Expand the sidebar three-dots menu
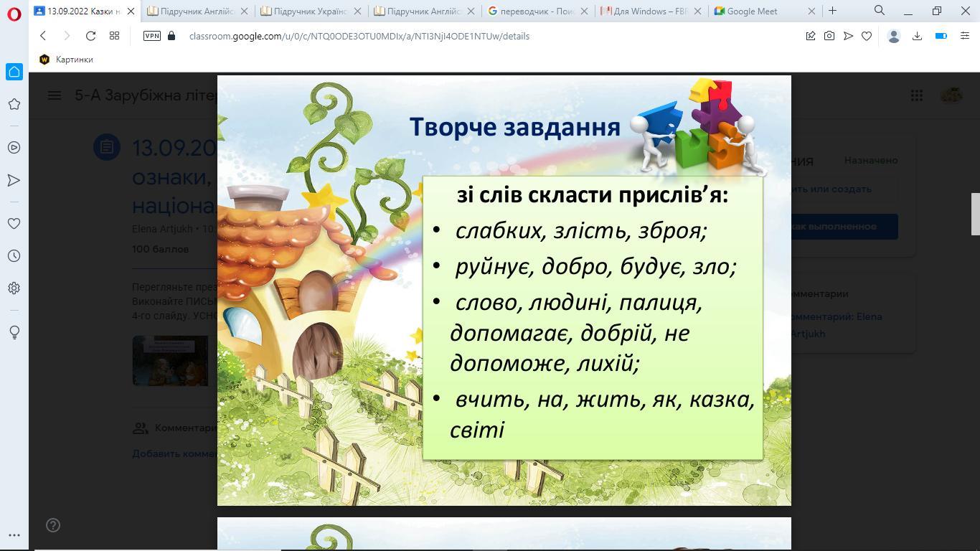 click(14, 535)
